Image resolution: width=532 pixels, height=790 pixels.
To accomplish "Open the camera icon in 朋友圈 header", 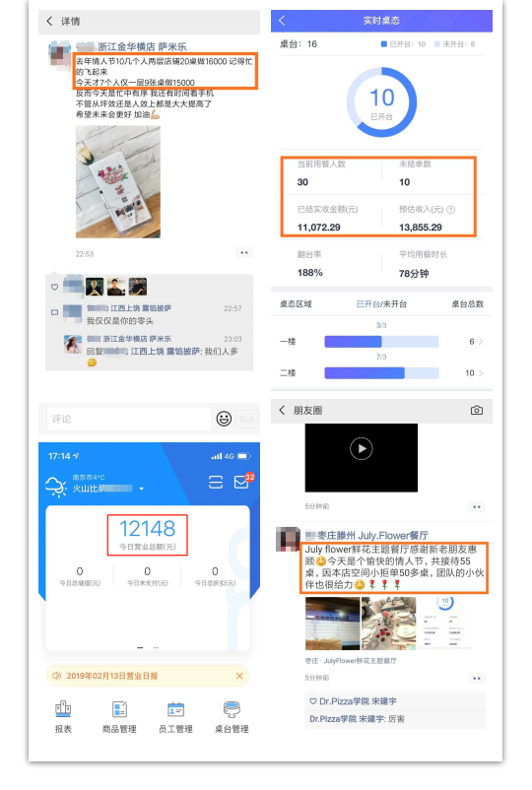I will 477,410.
